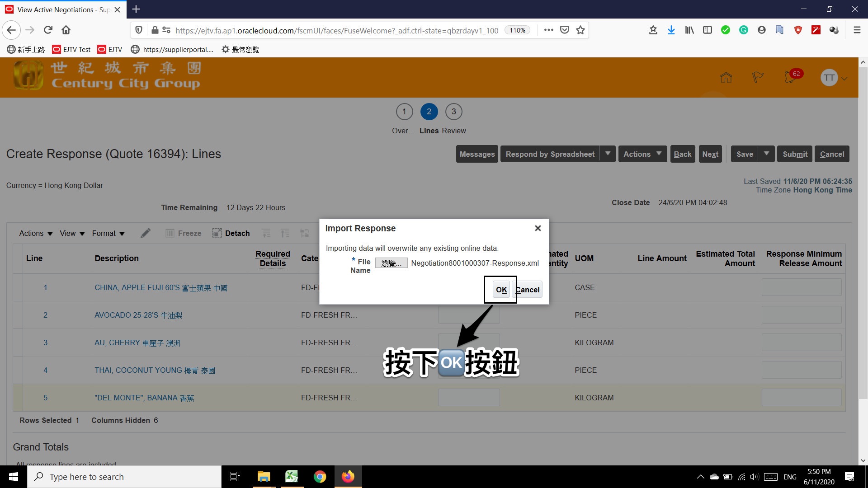Viewport: 868px width, 488px height.
Task: Focus the price input field in BANANA row
Action: [469, 398]
